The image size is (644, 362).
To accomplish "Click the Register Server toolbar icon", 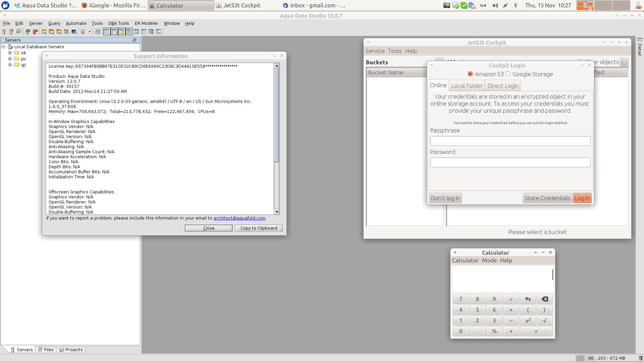I will click(4, 32).
